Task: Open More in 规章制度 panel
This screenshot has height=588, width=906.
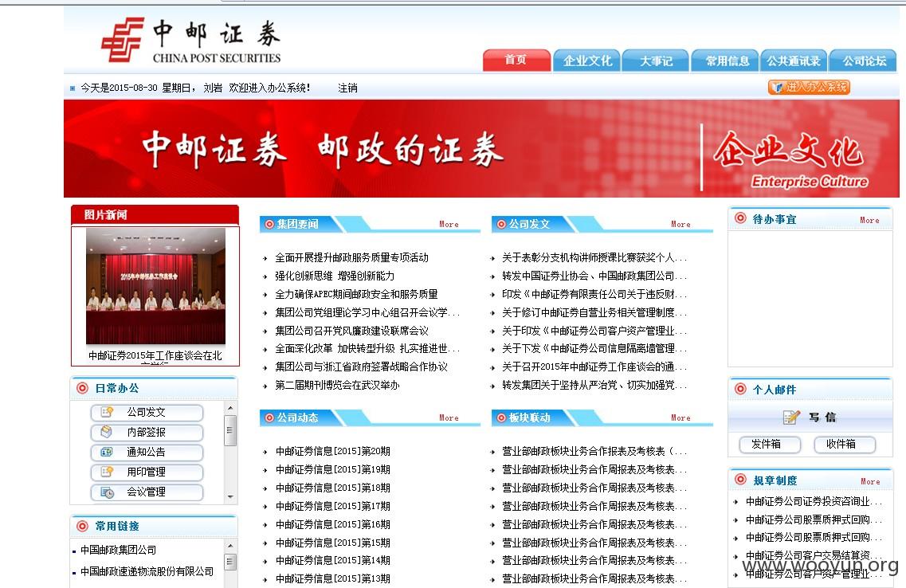Action: (870, 481)
